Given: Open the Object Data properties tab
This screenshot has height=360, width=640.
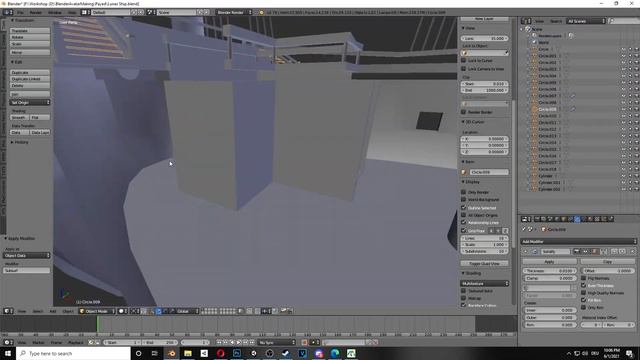Looking at the screenshot, I should (583, 219).
